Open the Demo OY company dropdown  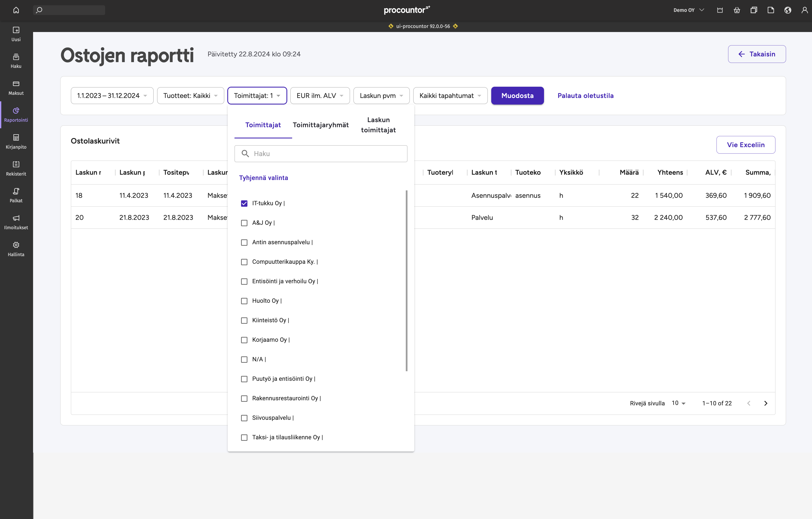[689, 10]
